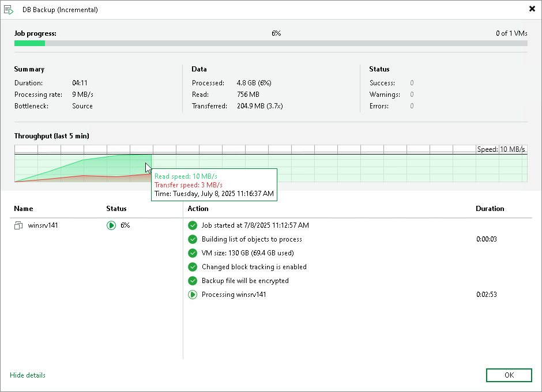Click the Name column header
This screenshot has height=392, width=542.
[x=24, y=209]
